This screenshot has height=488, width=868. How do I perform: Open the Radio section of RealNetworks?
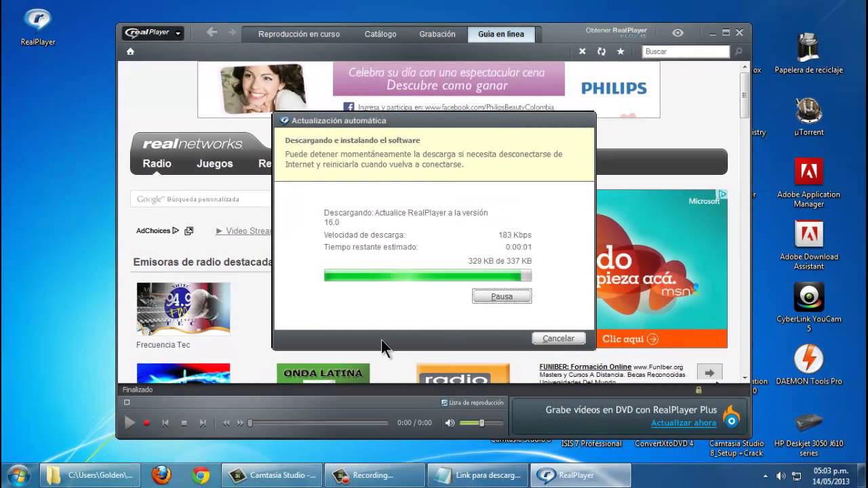point(157,163)
